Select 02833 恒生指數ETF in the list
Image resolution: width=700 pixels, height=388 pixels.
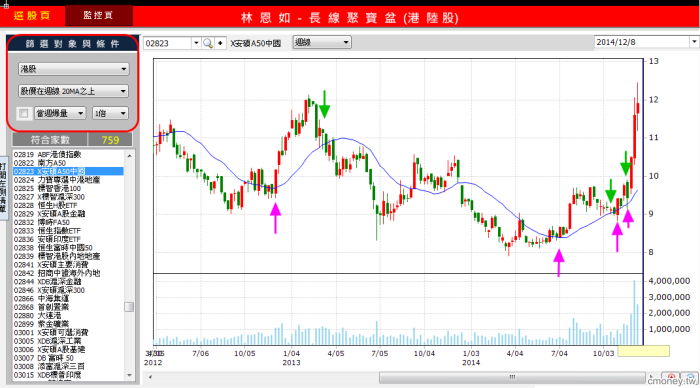tap(68, 231)
